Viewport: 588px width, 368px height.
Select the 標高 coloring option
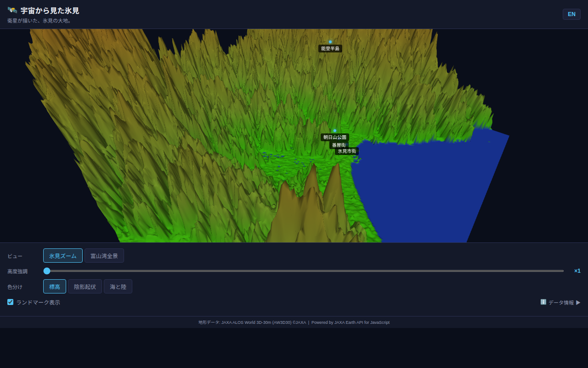(x=54, y=286)
